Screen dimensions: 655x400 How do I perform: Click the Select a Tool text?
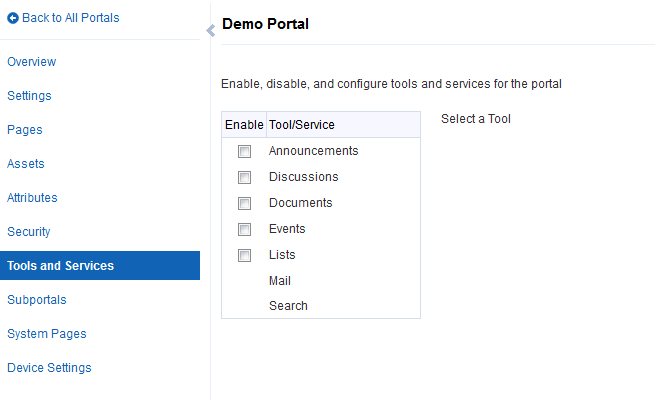coord(476,119)
